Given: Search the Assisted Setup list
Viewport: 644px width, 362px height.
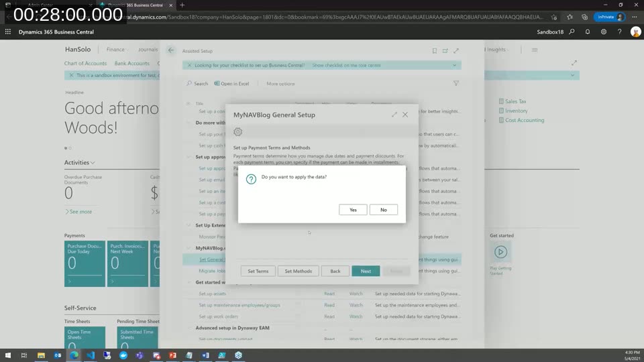Looking at the screenshot, I should [x=197, y=83].
